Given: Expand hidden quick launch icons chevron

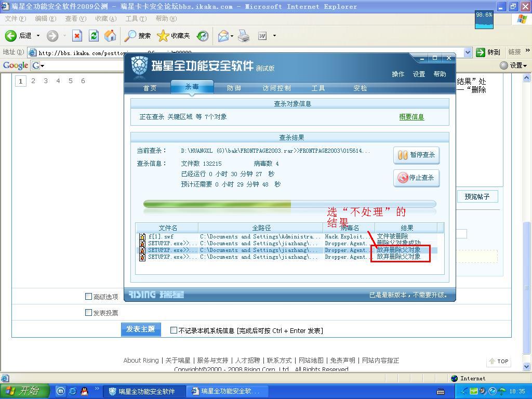Looking at the screenshot, I should [97, 388].
